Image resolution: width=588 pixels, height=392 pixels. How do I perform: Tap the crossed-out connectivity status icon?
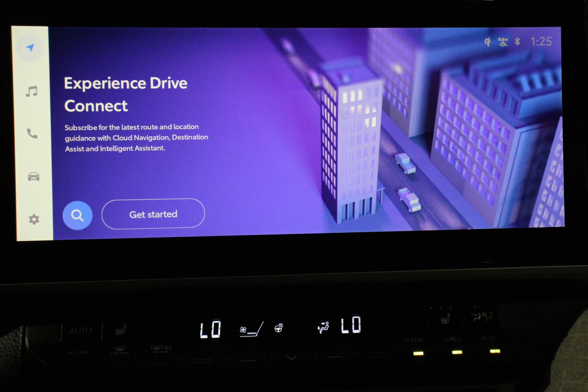[x=503, y=42]
